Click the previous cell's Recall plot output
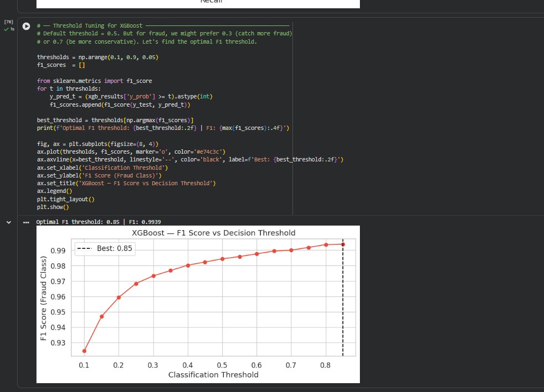 tap(198, 3)
